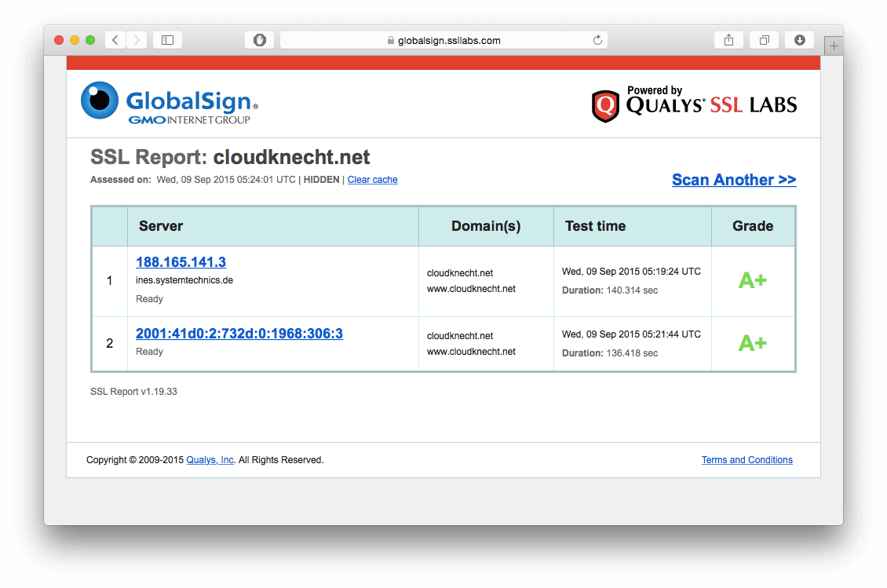This screenshot has height=588, width=887.
Task: Click the Qualys SSL Labs logo
Action: click(x=694, y=104)
